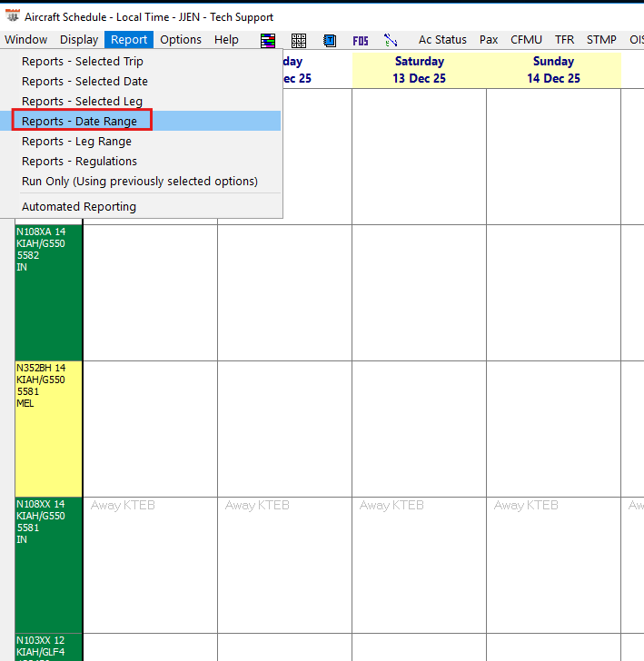Open the Options menu
Viewport: 644px width, 661px height.
coord(181,39)
